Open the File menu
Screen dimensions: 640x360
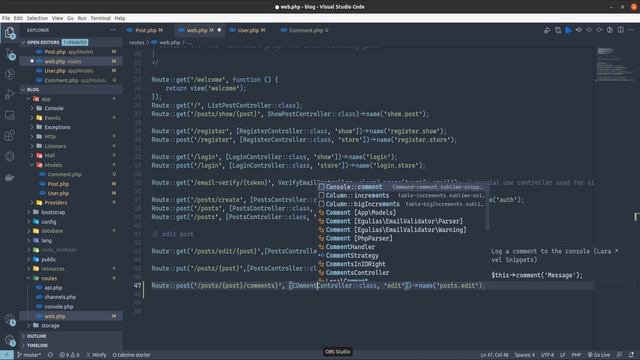6,18
